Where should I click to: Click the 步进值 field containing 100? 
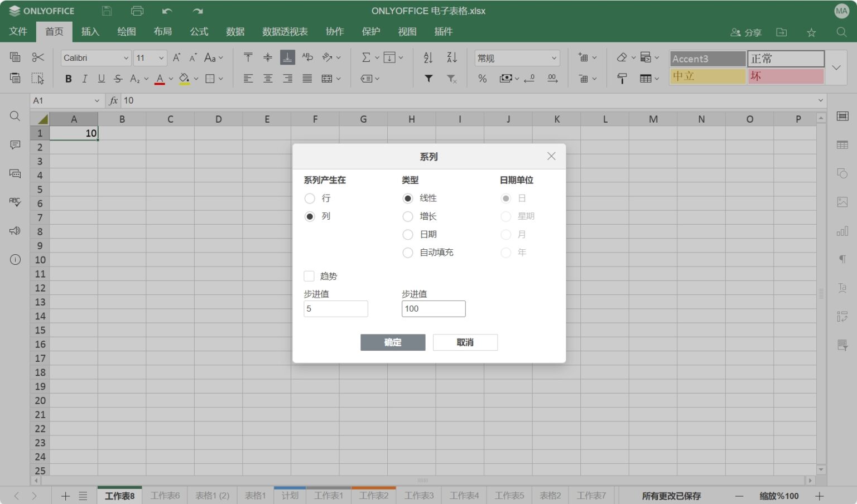434,308
